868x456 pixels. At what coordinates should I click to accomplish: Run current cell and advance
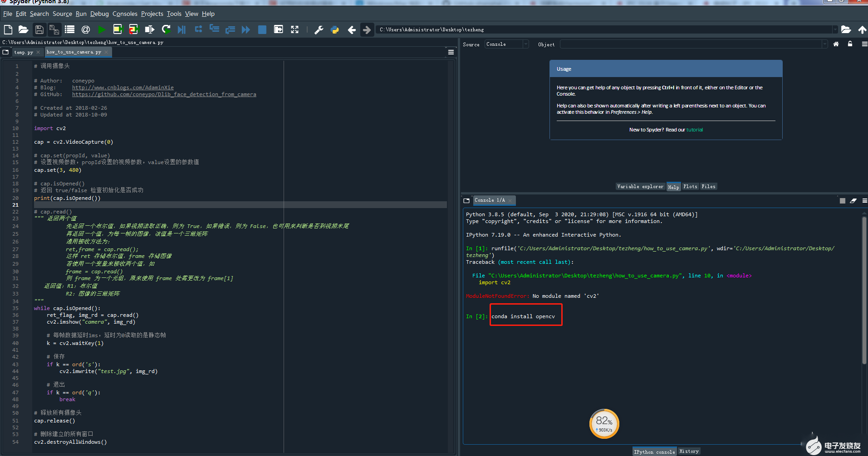point(133,30)
